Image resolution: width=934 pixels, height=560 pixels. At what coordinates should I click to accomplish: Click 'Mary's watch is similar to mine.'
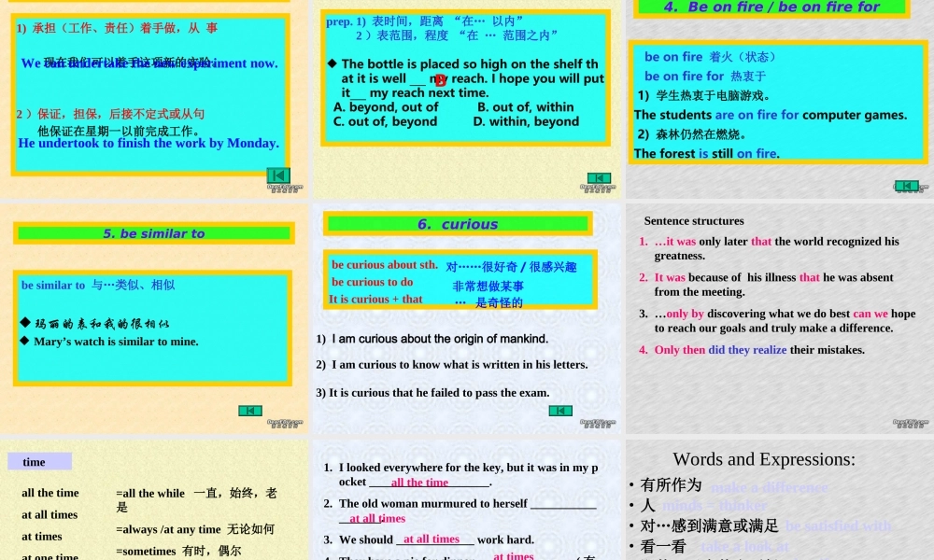click(116, 342)
